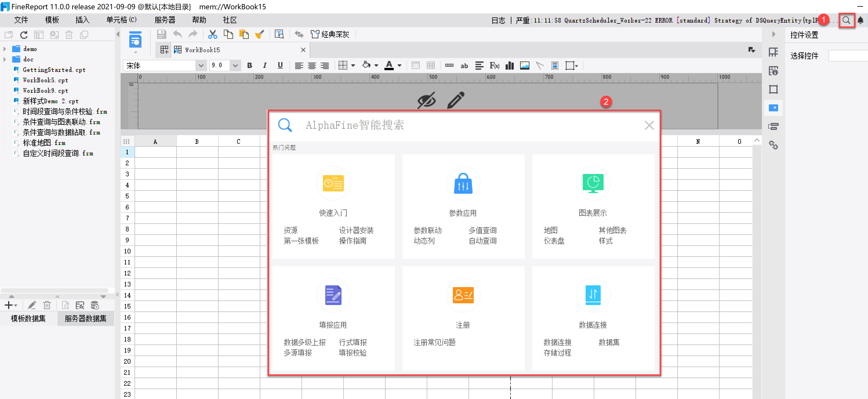This screenshot has width=868, height=399.
Task: Click the AlphaFine search magnifier icon
Action: pyautogui.click(x=846, y=20)
